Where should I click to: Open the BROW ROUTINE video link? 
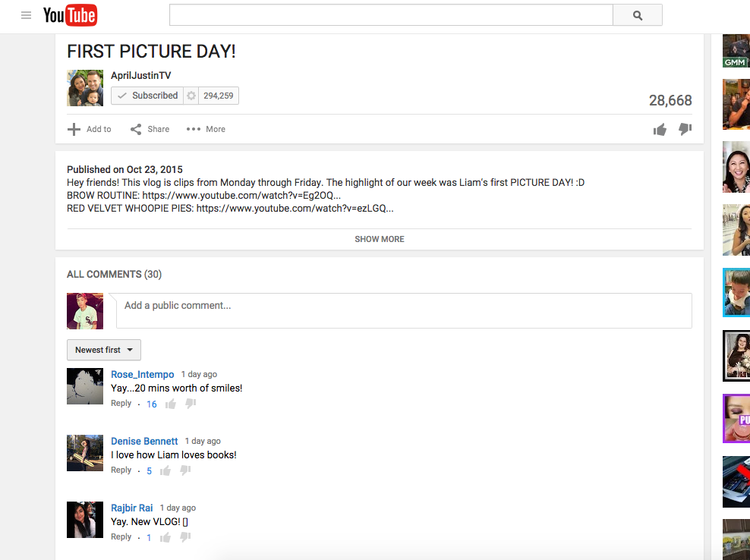click(241, 195)
